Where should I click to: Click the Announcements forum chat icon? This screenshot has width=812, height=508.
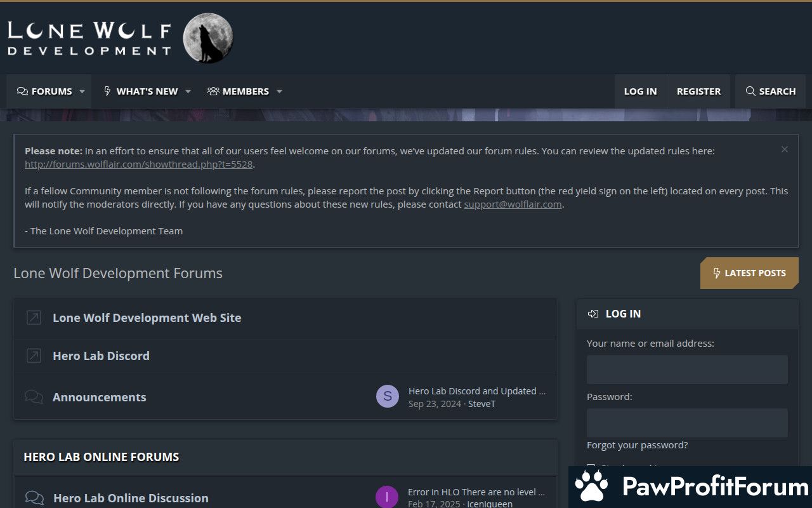coord(34,397)
